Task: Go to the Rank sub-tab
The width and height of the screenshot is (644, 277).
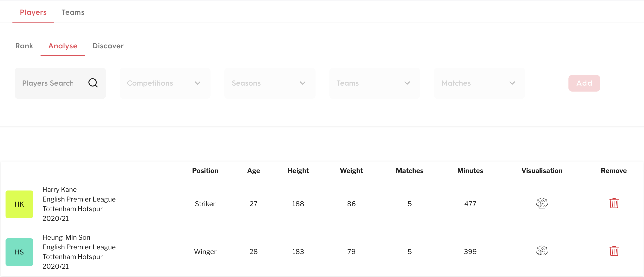Action: pos(24,46)
